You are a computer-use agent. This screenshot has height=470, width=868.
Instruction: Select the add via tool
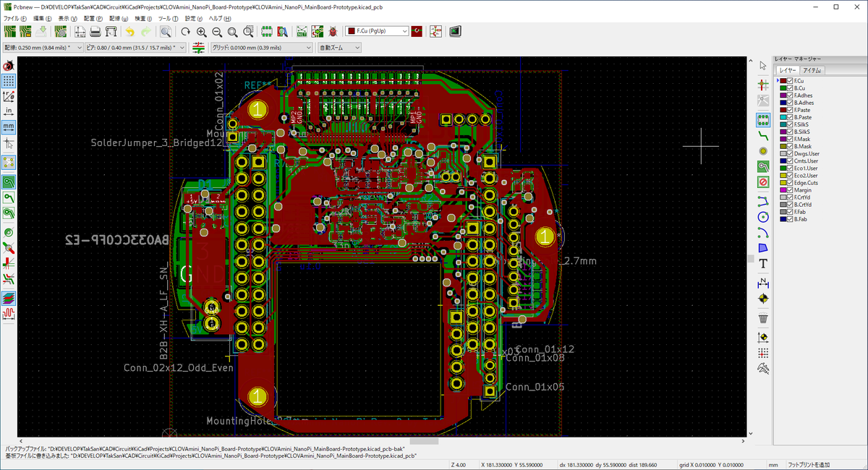tap(762, 150)
